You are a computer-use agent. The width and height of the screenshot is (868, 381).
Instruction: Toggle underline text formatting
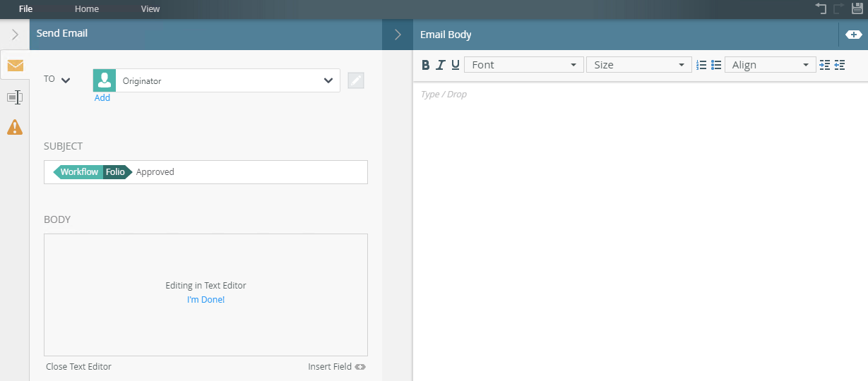[x=456, y=65]
